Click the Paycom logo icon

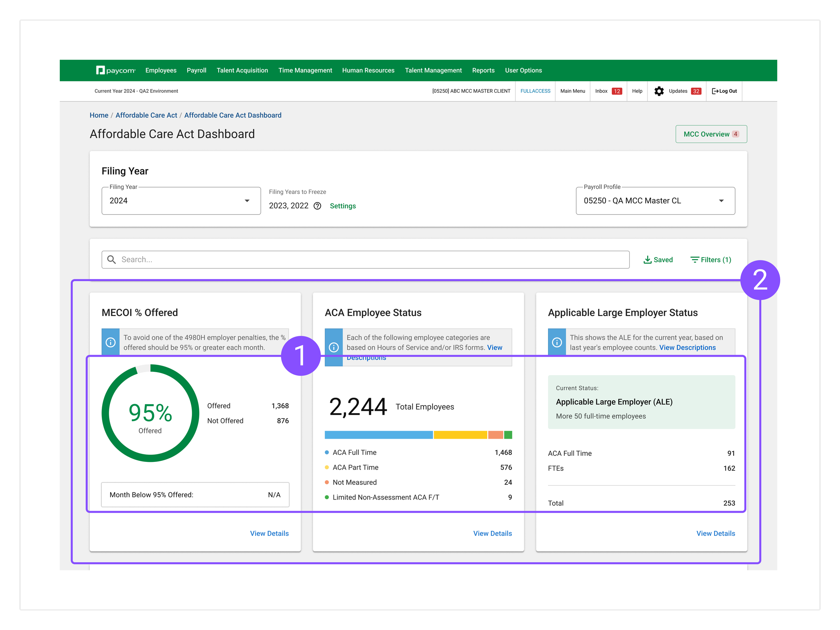tap(100, 70)
